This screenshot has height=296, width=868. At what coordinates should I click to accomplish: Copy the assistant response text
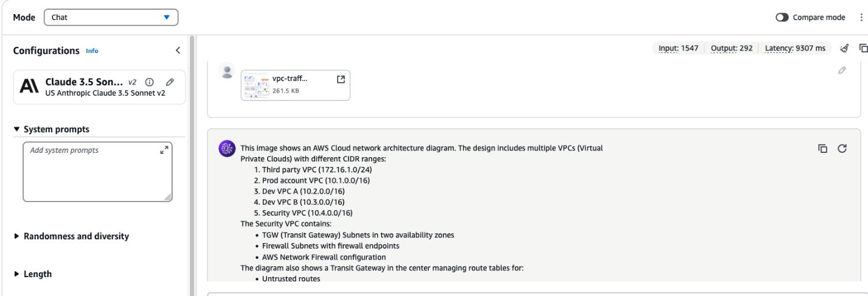(822, 148)
